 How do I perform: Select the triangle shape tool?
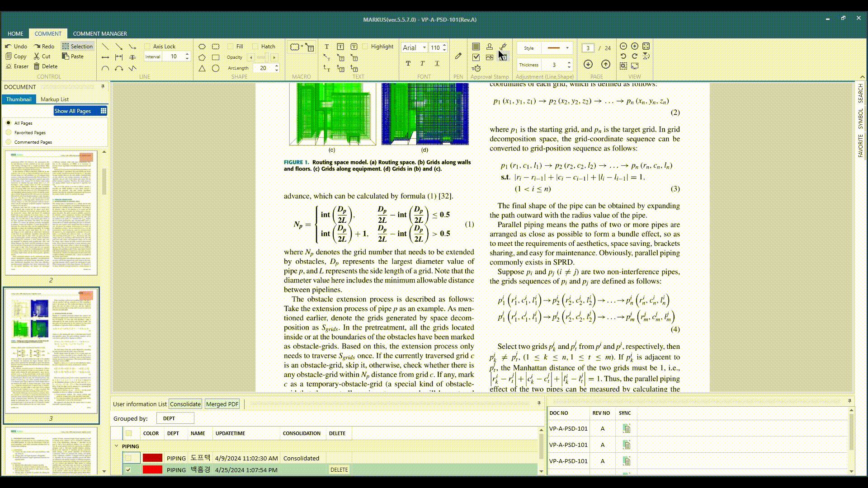click(x=202, y=68)
